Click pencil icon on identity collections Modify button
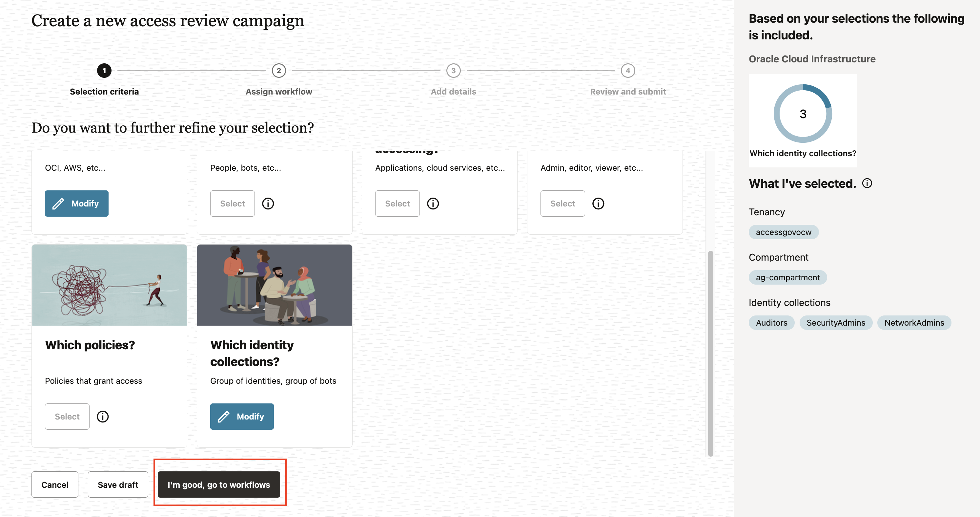Screen dimensions: 980x517 (x=224, y=416)
